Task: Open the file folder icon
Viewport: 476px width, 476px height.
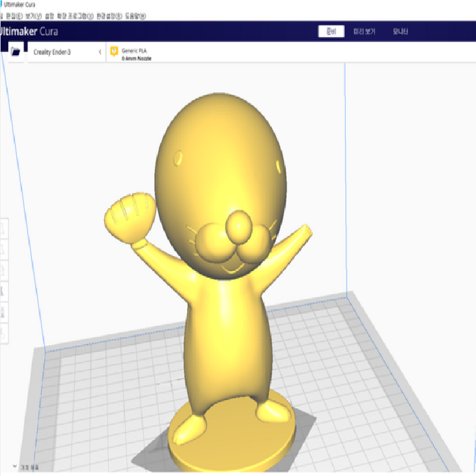Action: tap(15, 52)
